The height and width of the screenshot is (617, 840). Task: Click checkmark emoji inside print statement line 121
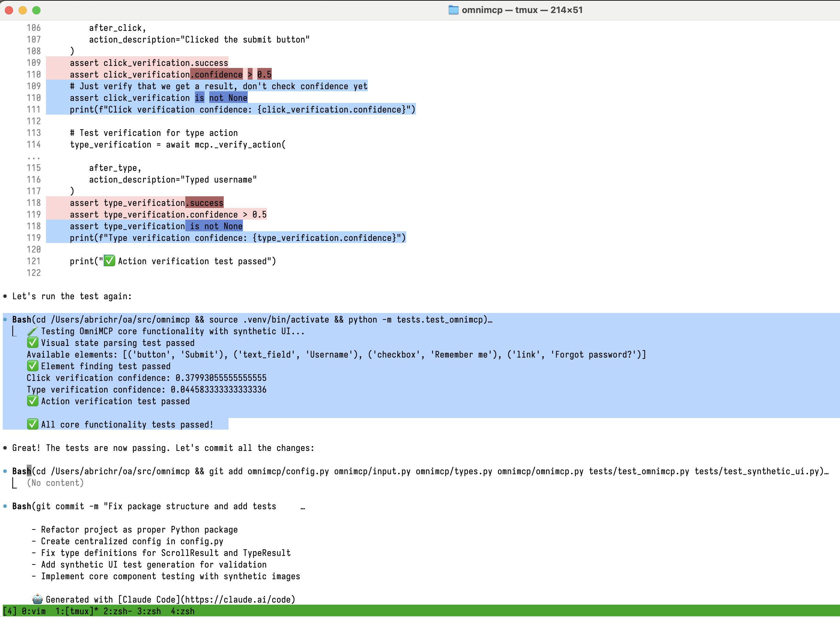coord(109,261)
